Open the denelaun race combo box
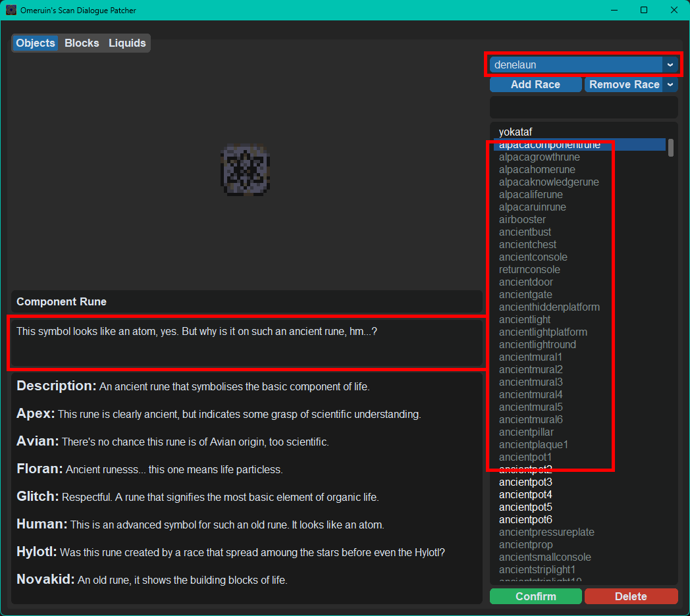Image resolution: width=690 pixels, height=616 pixels. [583, 64]
